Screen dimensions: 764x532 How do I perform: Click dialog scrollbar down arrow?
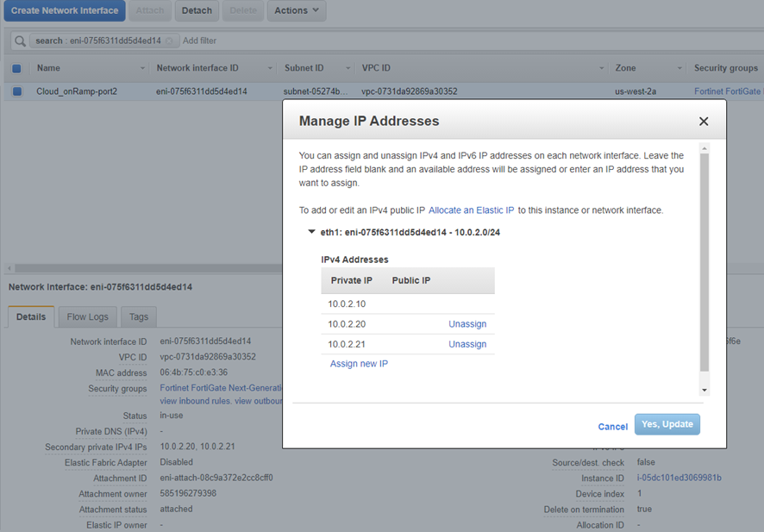705,390
